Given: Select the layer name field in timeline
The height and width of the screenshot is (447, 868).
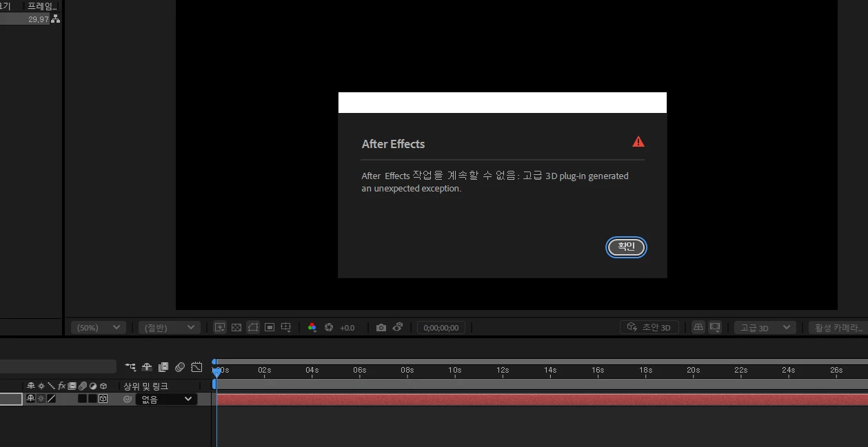Looking at the screenshot, I should click(11, 399).
